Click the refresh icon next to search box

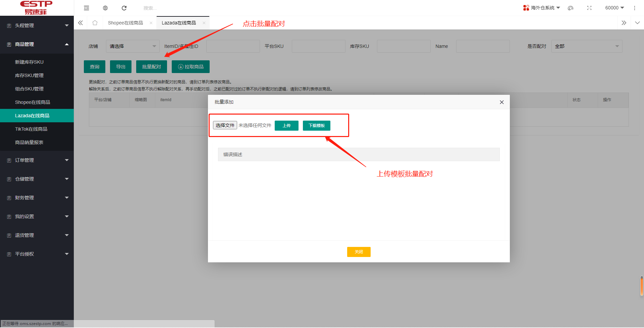coord(124,8)
